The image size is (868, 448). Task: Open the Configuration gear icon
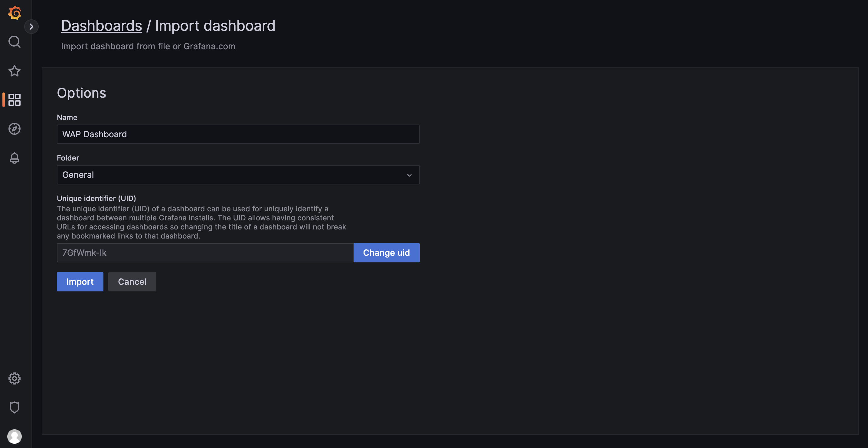tap(15, 378)
